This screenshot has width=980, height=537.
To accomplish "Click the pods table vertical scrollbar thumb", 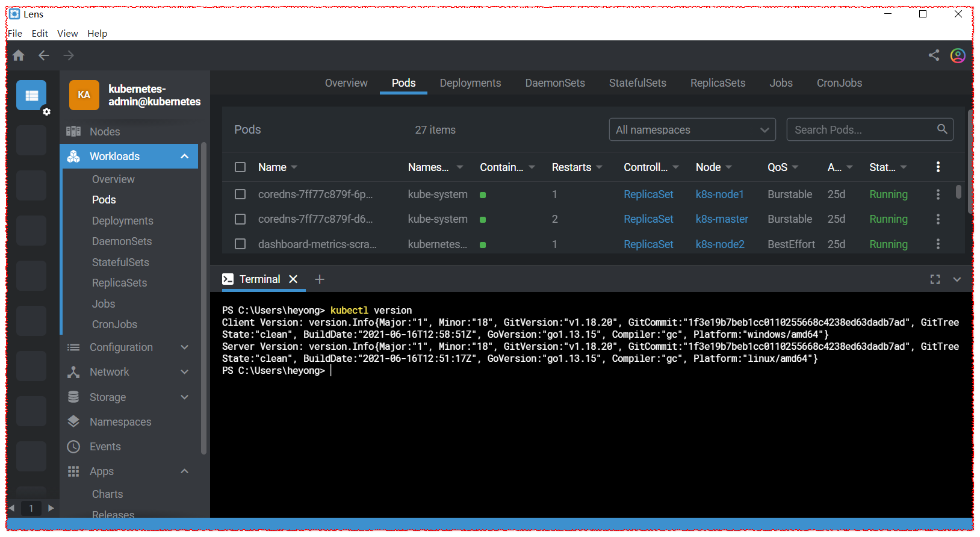I will coord(958,191).
